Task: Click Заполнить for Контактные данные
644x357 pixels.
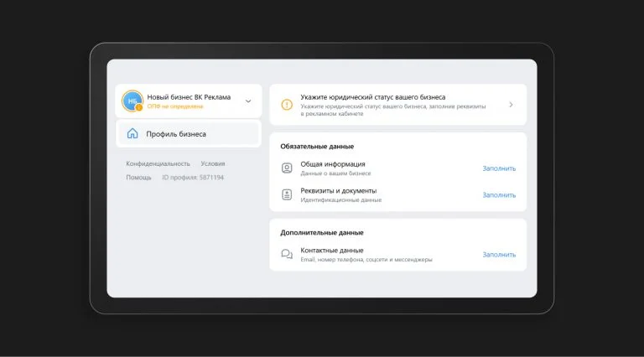Action: coord(499,255)
